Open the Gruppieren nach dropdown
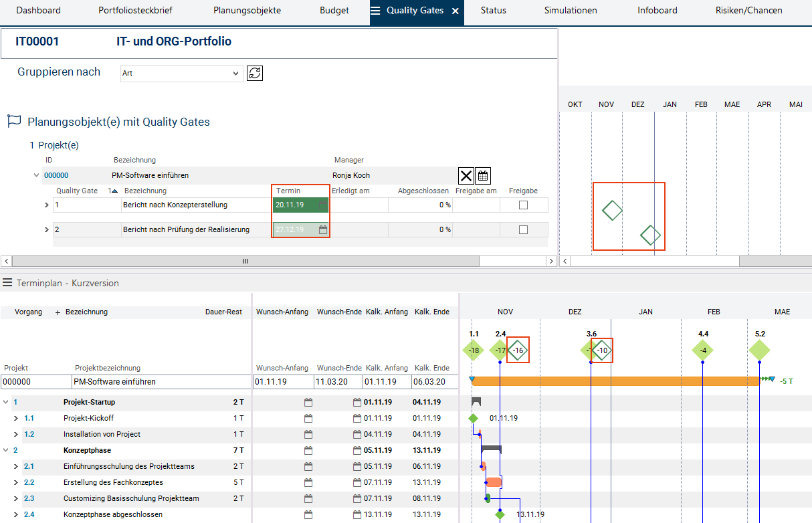 181,73
